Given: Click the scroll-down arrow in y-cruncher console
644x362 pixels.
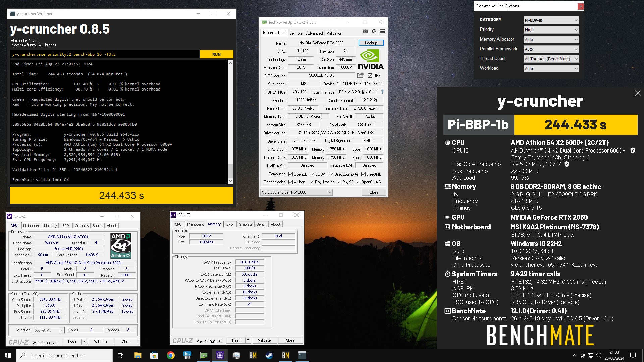Looking at the screenshot, I should [230, 181].
